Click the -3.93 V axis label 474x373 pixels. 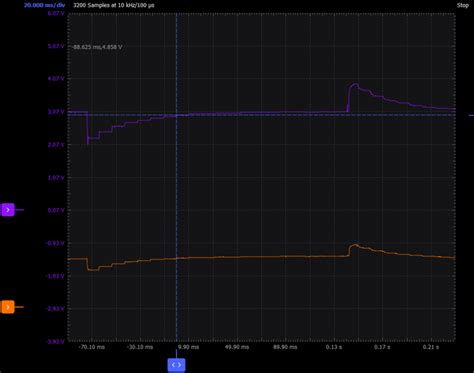pos(55,341)
